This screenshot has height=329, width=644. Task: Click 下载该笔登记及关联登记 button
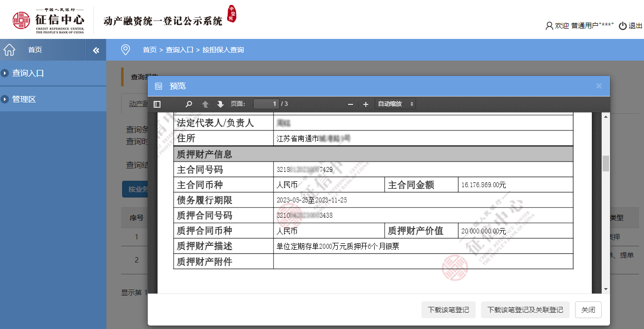tap(525, 310)
